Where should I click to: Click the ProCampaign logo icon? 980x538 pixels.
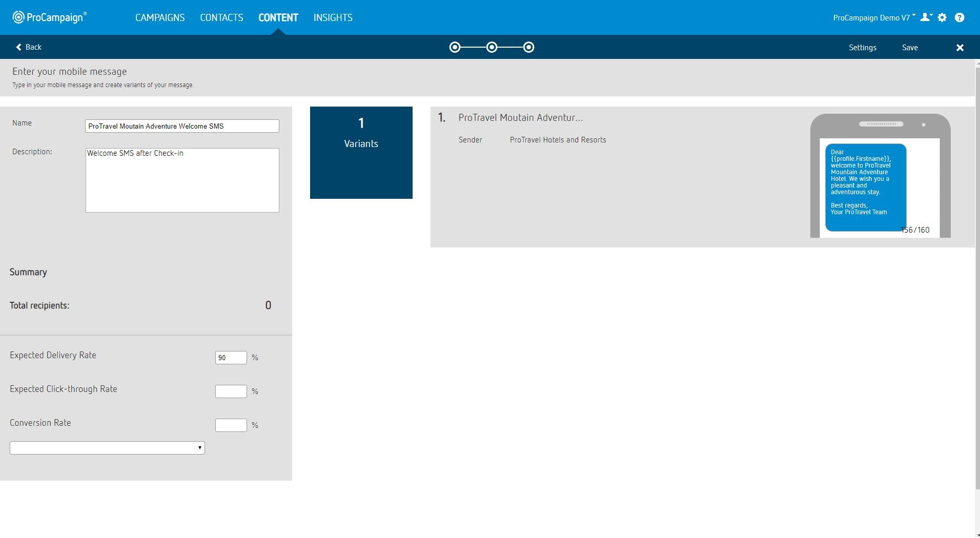18,17
